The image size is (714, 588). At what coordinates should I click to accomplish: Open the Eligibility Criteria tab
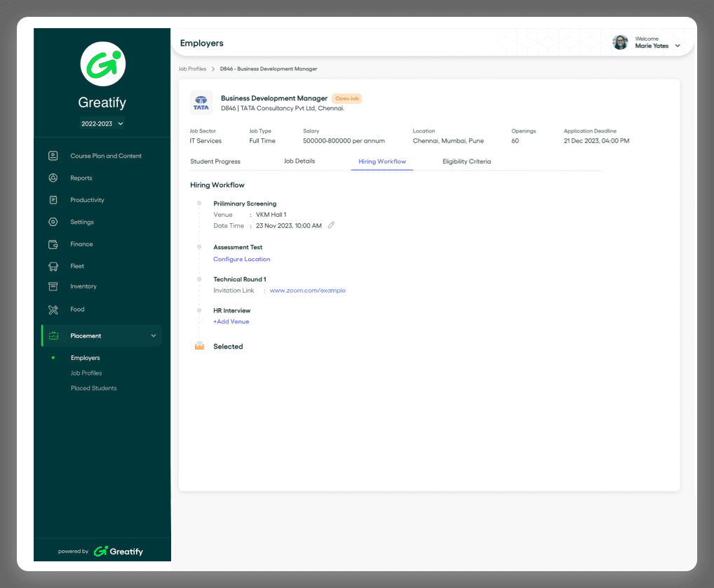point(466,161)
